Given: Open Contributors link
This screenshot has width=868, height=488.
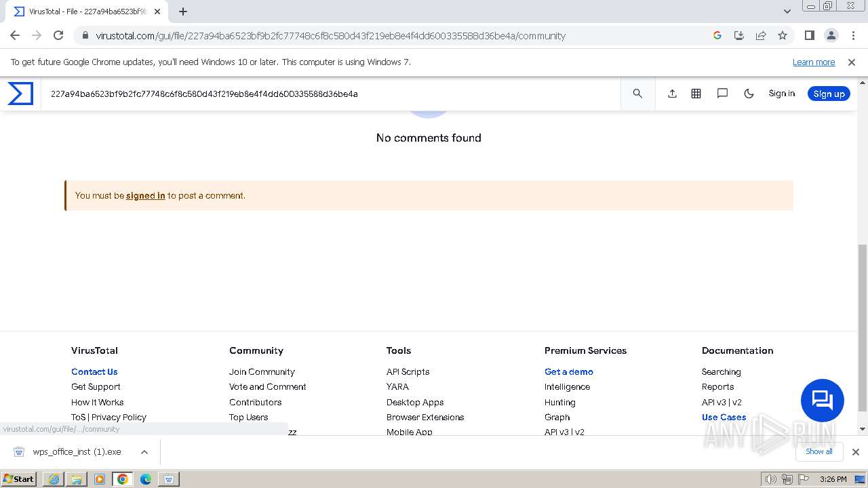Looking at the screenshot, I should [x=255, y=402].
